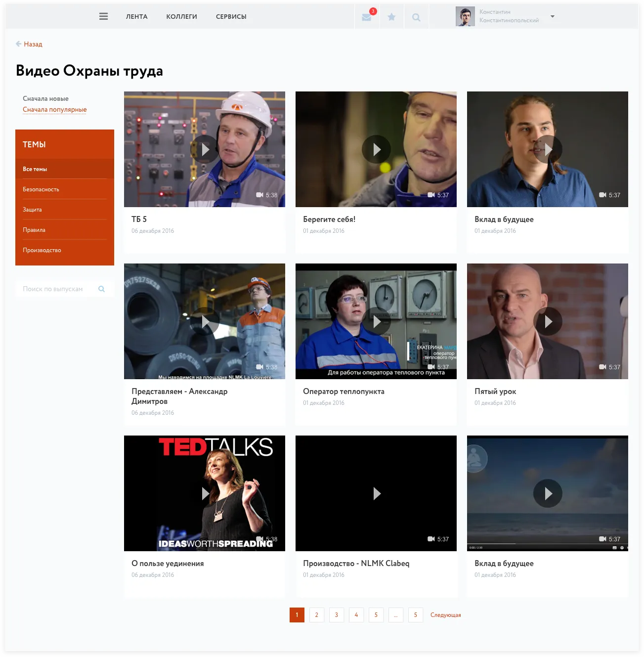Click the pagination ellipsis button
Screen dimensions: 644x657
pyautogui.click(x=396, y=615)
